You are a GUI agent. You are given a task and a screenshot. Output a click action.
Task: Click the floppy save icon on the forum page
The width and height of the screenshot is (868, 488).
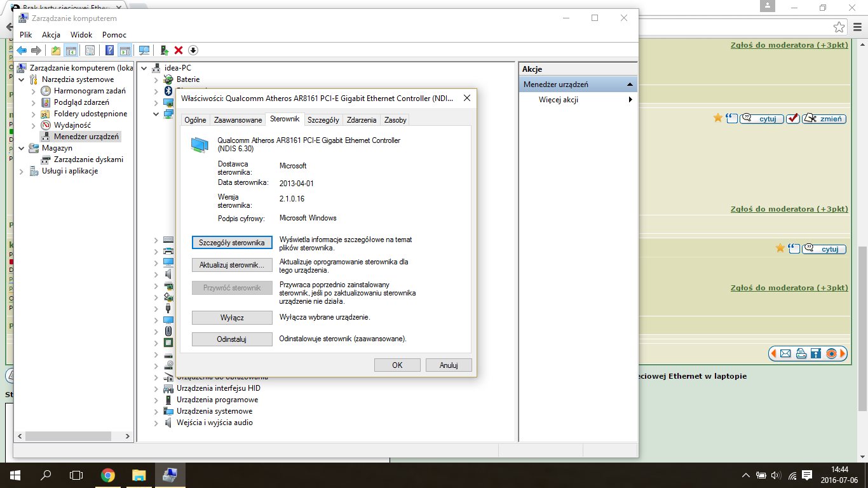click(816, 353)
